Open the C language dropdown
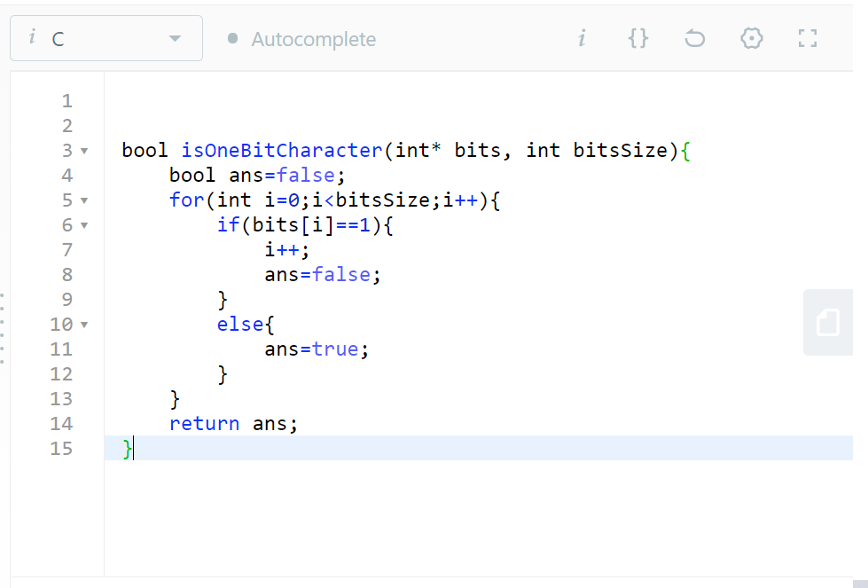 176,38
